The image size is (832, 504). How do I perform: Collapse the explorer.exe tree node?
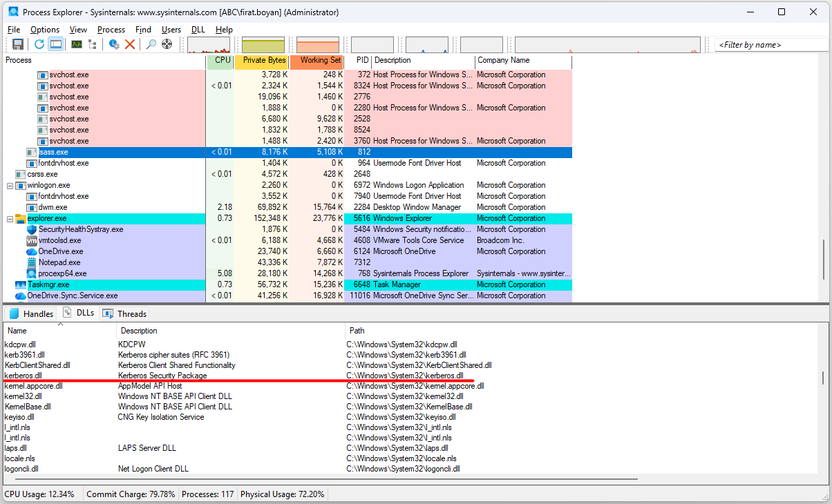coord(10,218)
